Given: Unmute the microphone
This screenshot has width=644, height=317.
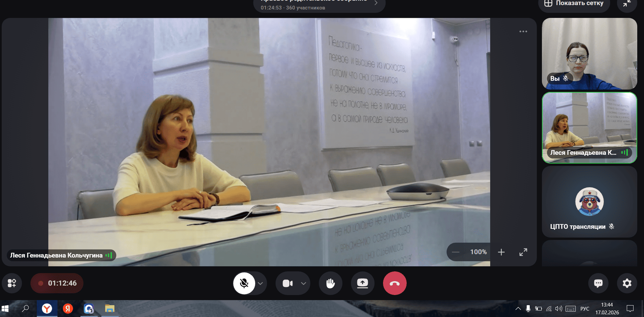Looking at the screenshot, I should (244, 283).
